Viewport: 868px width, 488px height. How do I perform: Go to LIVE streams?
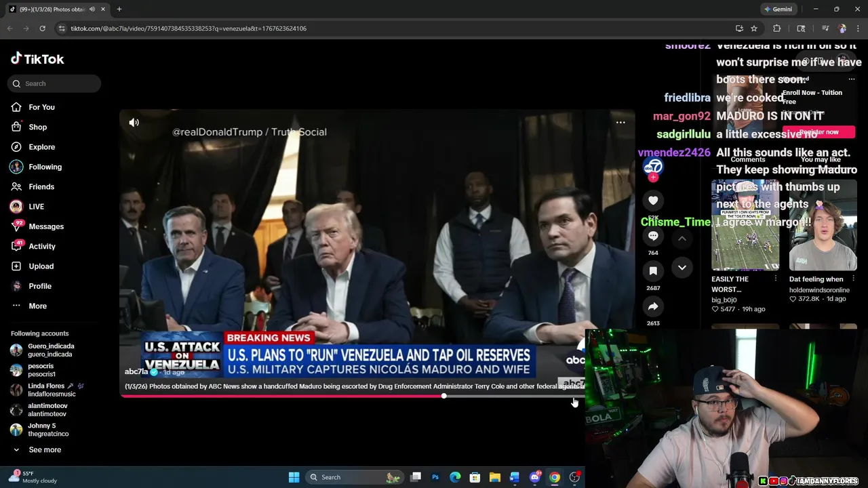click(x=36, y=207)
